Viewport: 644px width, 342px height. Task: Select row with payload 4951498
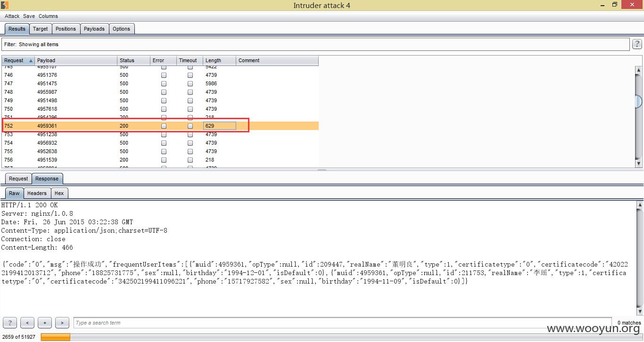[160, 100]
